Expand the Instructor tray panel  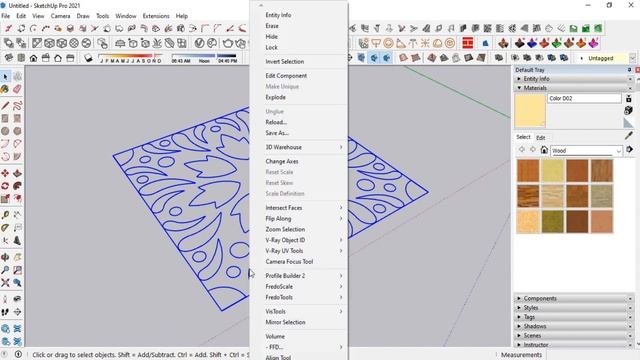coord(574,345)
